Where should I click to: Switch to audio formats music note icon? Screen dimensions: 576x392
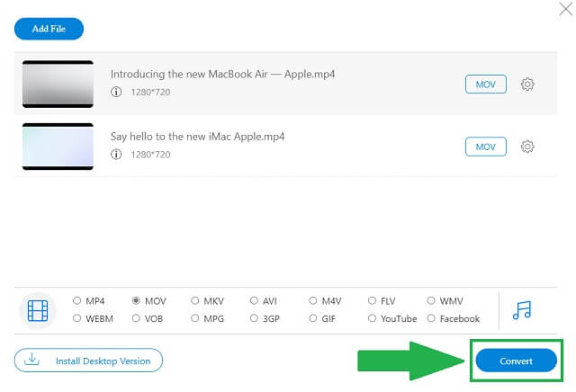[x=522, y=310]
